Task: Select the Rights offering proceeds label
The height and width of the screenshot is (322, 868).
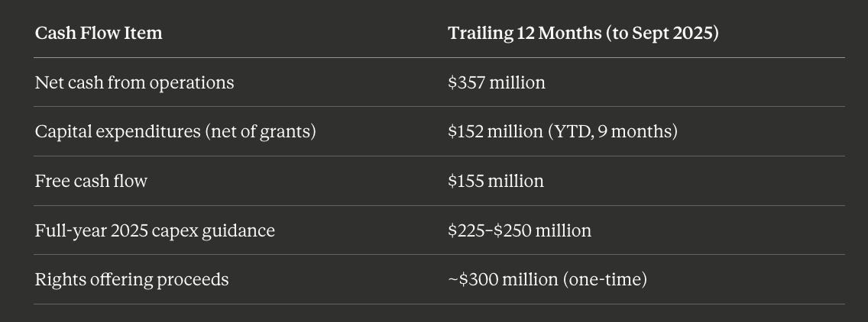Action: click(131, 280)
